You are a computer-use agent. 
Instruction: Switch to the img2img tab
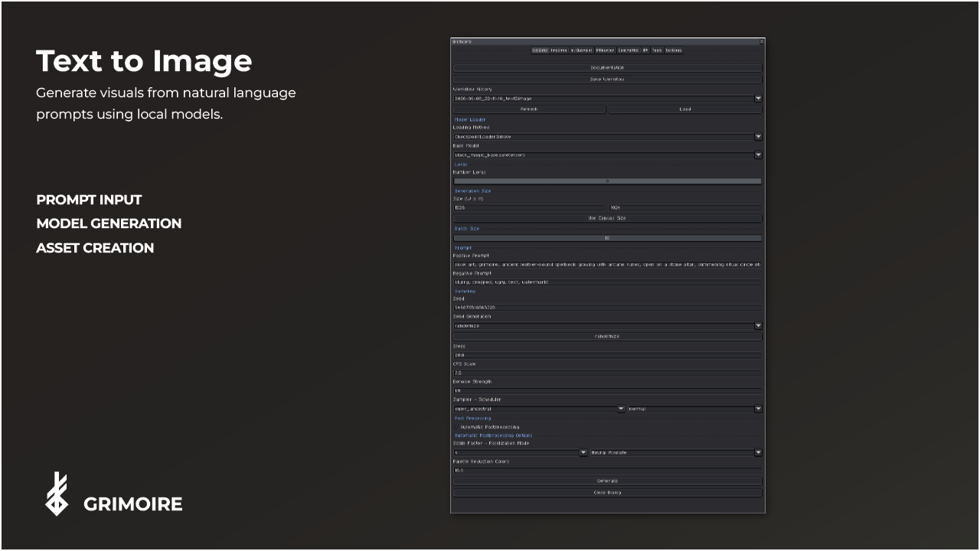pyautogui.click(x=559, y=51)
